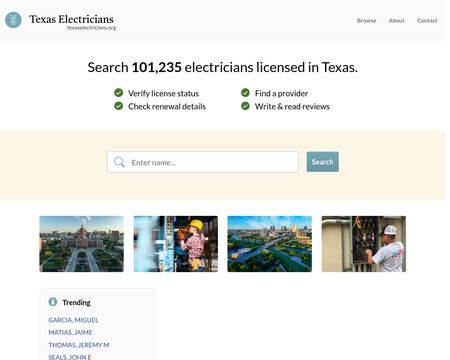This screenshot has width=450, height=360.
Task: Select the Verify license status text
Action: pyautogui.click(x=163, y=93)
